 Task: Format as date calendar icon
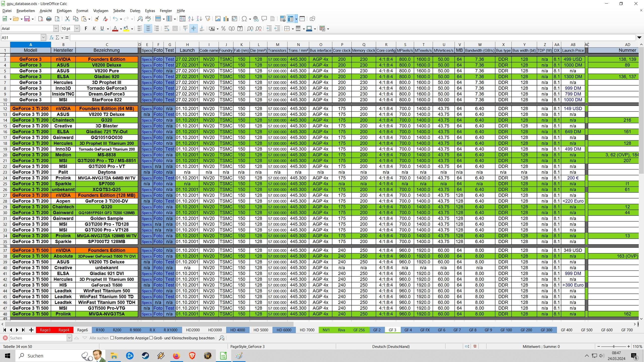click(240, 29)
